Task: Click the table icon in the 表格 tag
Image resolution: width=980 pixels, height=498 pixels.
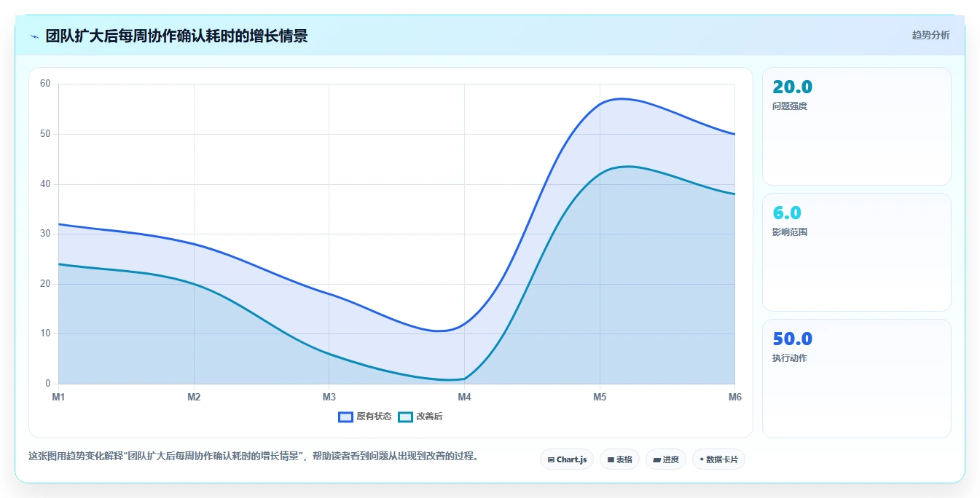Action: (x=611, y=460)
